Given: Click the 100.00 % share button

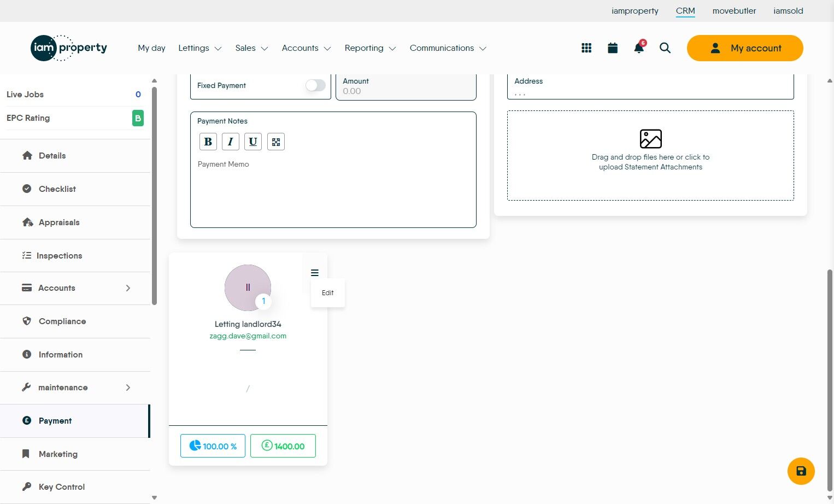Looking at the screenshot, I should 213,446.
